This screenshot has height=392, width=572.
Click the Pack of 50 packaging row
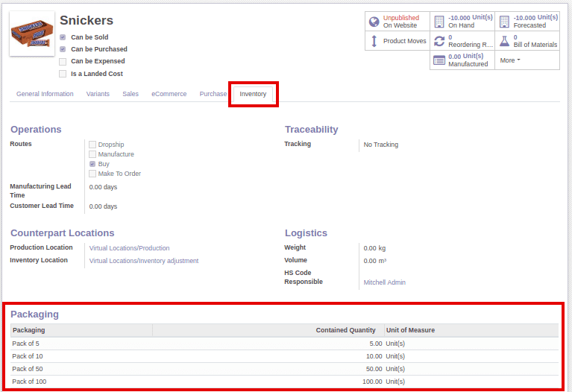click(285, 369)
